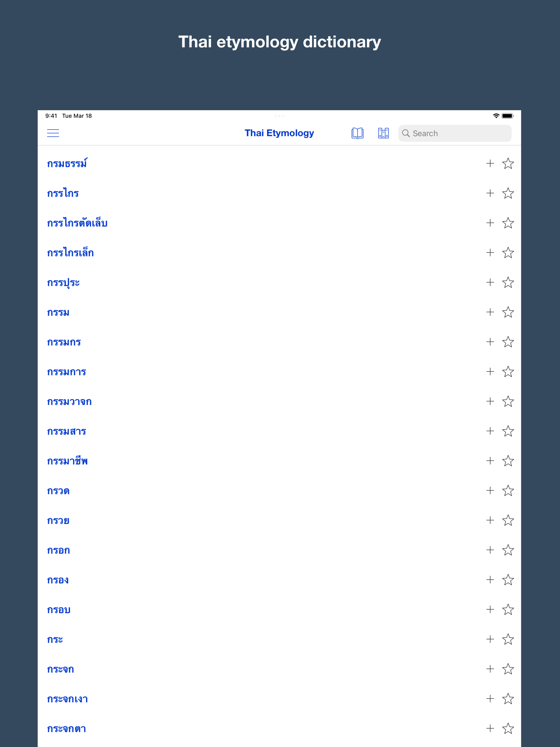Open the word กรรไกรเล็ก
The width and height of the screenshot is (560, 747).
click(x=70, y=253)
